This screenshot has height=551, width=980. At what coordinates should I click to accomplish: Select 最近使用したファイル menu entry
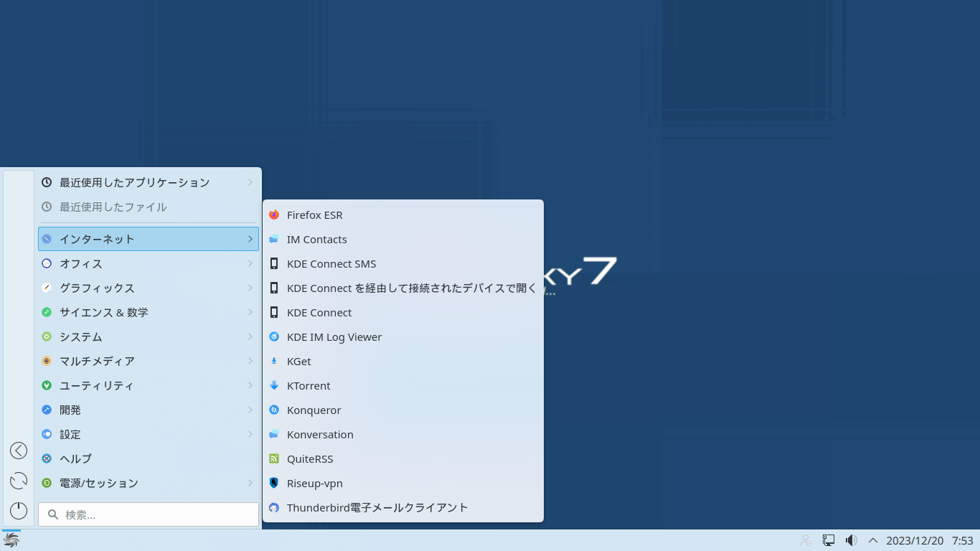(x=149, y=207)
